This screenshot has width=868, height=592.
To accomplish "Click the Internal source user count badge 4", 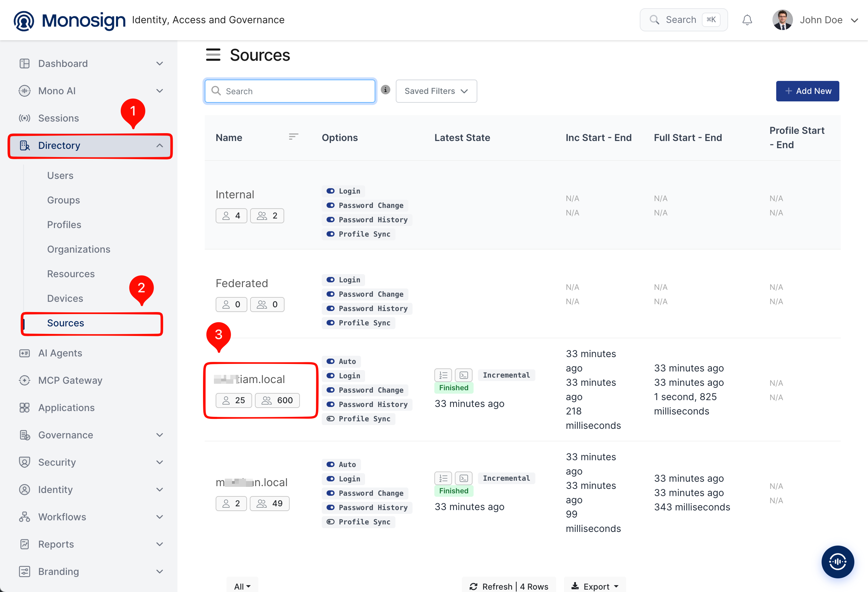I will click(231, 216).
